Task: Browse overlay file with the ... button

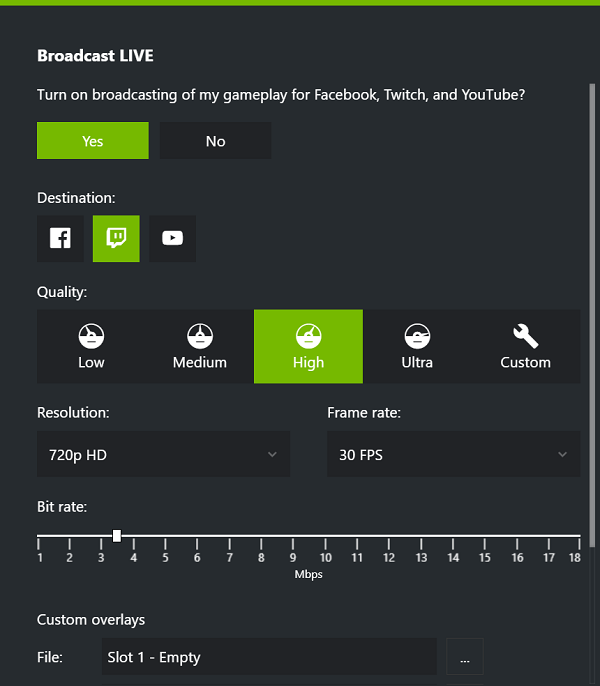Action: (465, 657)
